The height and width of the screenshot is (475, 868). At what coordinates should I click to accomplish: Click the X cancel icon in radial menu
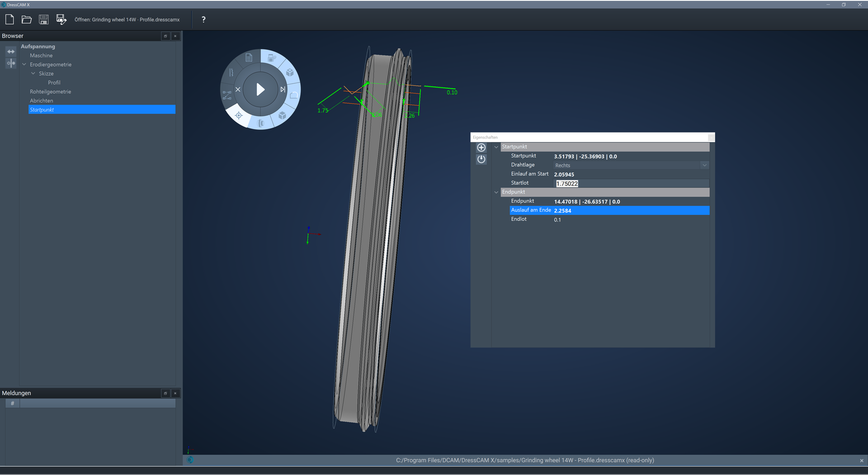tap(238, 90)
